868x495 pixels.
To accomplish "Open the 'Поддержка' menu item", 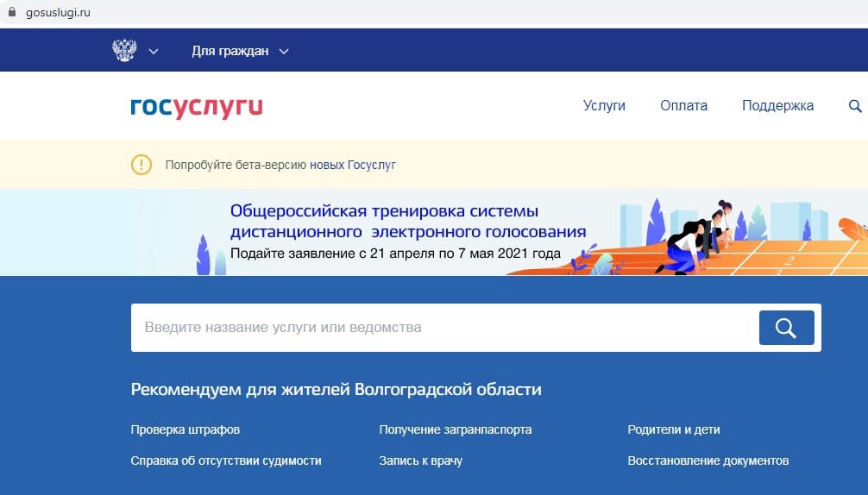I will (x=777, y=105).
